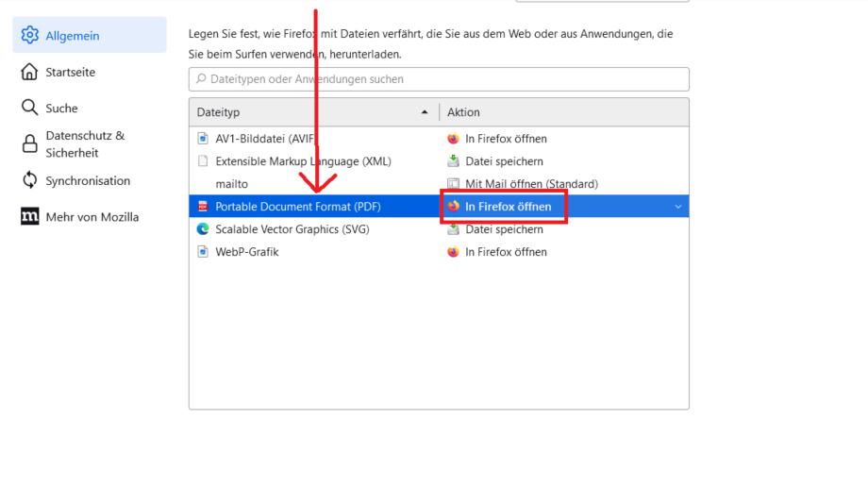Click the AVIF file type icon

[203, 139]
